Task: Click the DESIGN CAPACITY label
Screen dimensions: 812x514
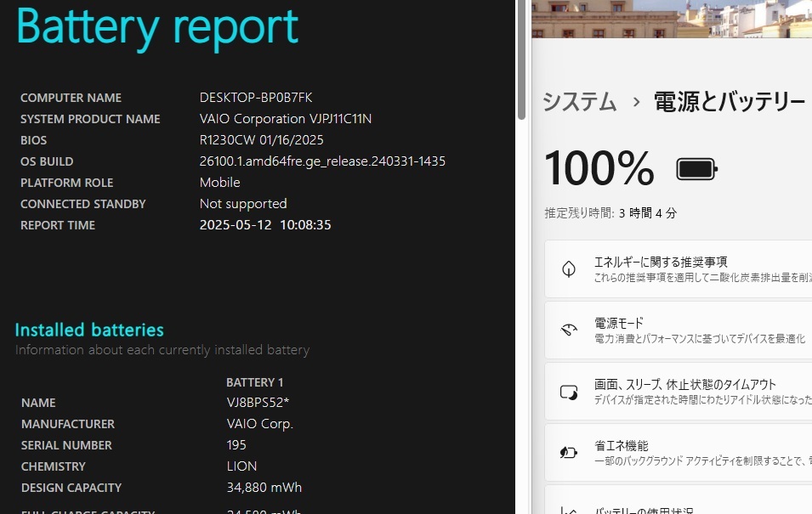Action: pos(71,488)
